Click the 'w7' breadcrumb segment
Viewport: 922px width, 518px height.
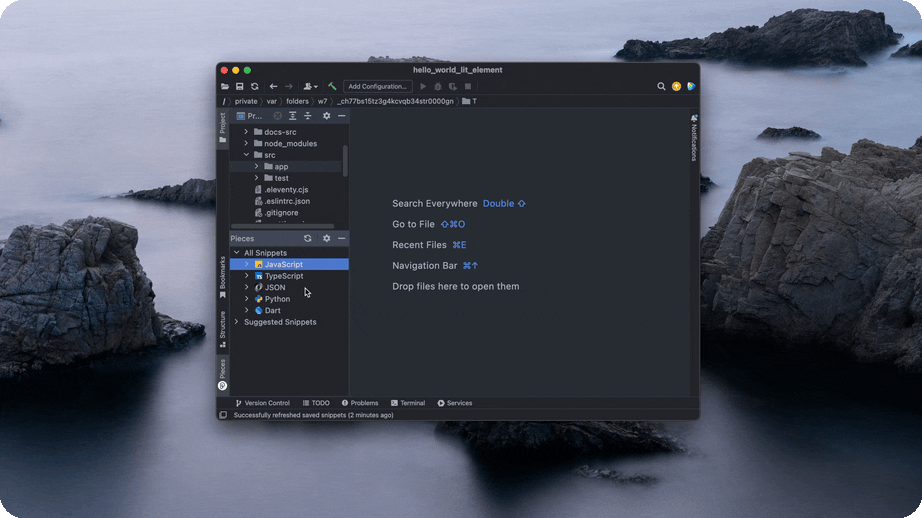pos(323,101)
